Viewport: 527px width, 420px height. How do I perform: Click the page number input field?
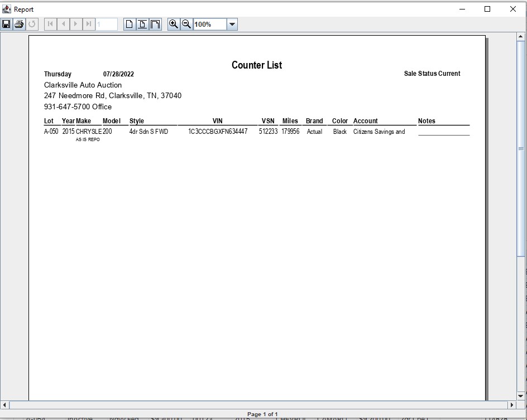[107, 24]
